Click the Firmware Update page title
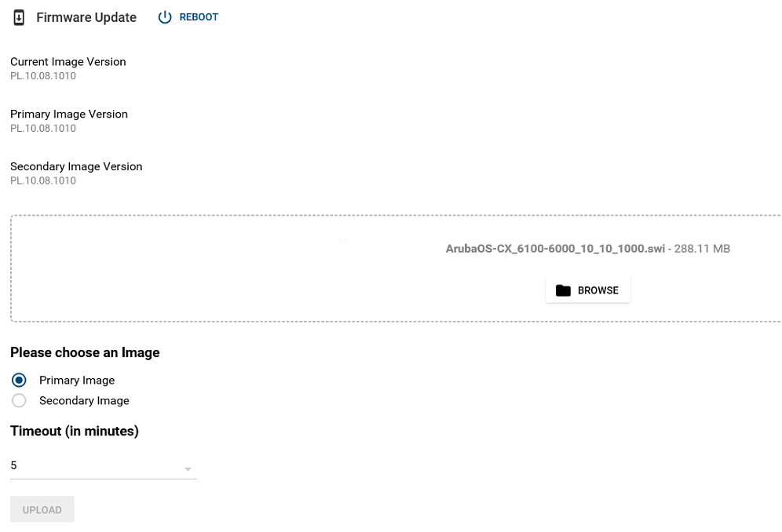The height and width of the screenshot is (532, 782). coord(86,17)
